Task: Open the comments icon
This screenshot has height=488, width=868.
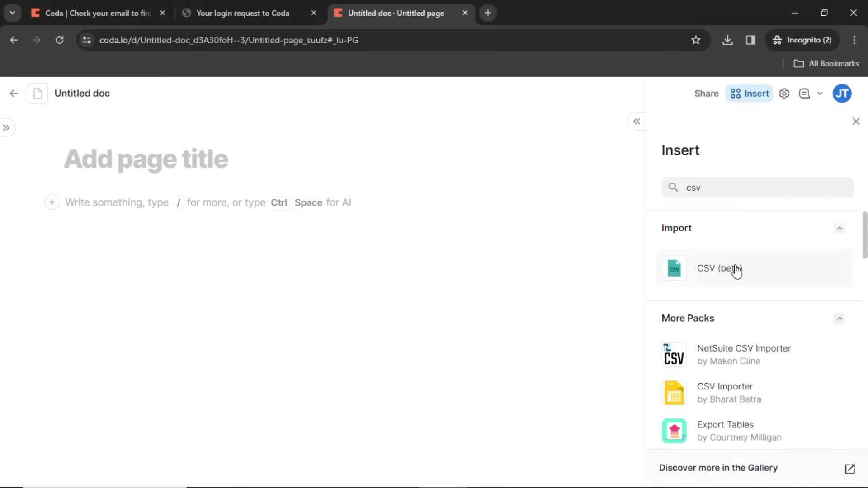Action: [804, 94]
